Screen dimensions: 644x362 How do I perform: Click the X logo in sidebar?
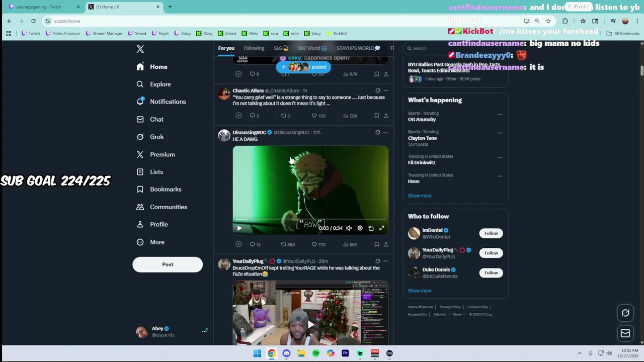[140, 49]
